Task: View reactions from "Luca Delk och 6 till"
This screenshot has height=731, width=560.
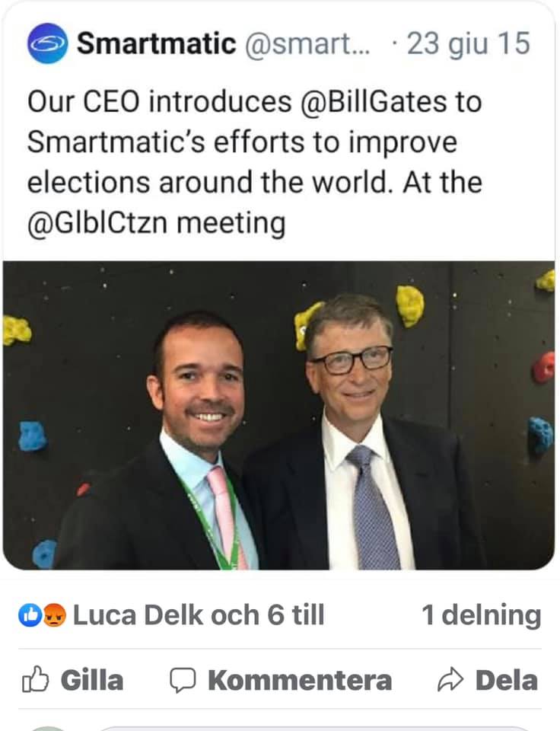Action: [199, 614]
